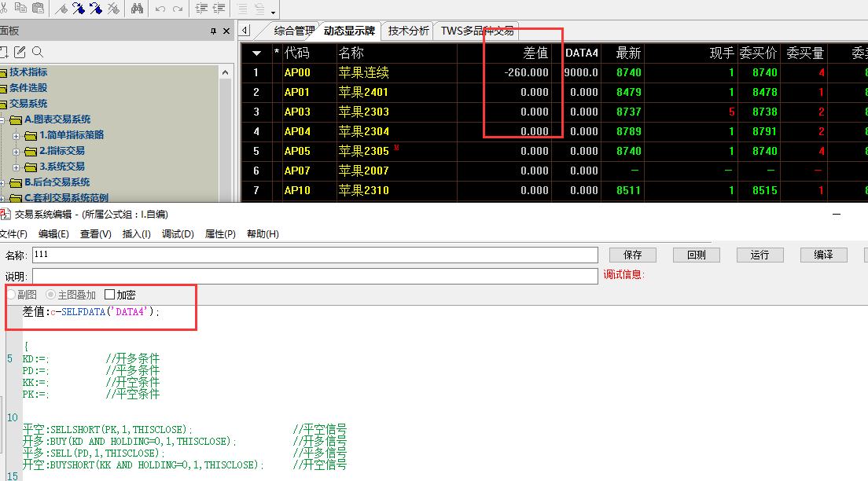The height and width of the screenshot is (481, 868).
Task: Open the 属性(P) menu
Action: pos(220,234)
